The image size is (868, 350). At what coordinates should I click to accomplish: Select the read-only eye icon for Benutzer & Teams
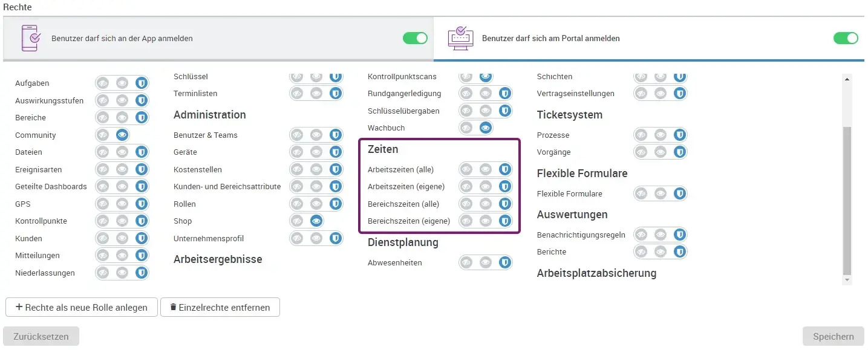pos(316,135)
